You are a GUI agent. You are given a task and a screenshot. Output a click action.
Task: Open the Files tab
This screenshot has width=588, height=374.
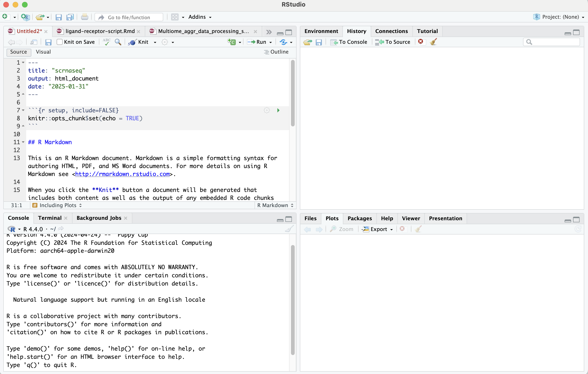click(x=310, y=218)
